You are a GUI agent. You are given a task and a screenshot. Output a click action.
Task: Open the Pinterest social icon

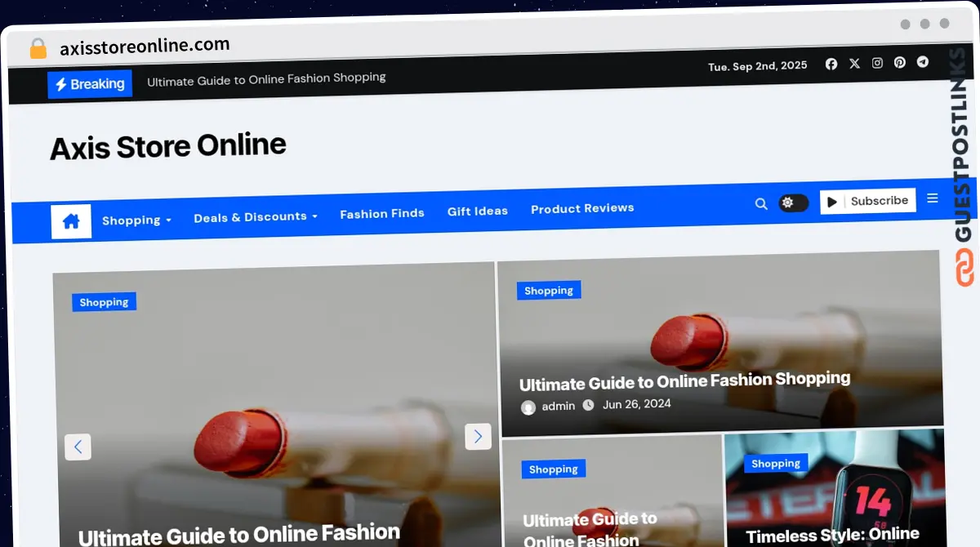click(x=899, y=62)
